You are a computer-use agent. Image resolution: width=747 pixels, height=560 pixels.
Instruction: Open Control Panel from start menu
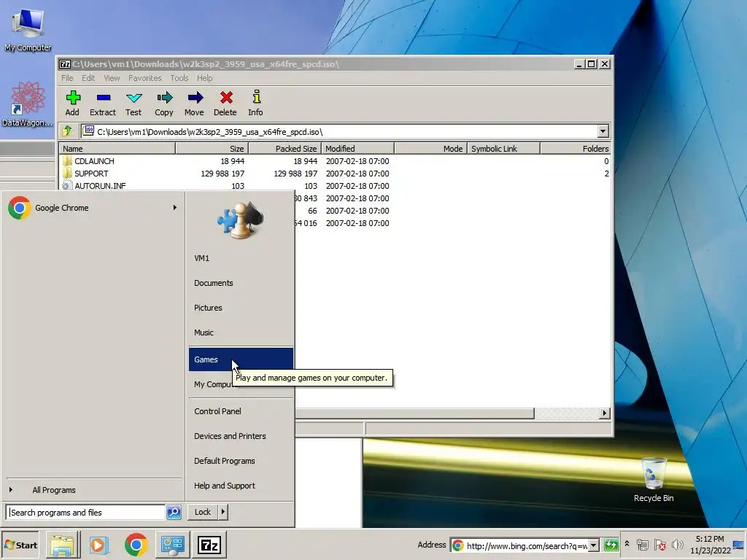(x=241, y=411)
